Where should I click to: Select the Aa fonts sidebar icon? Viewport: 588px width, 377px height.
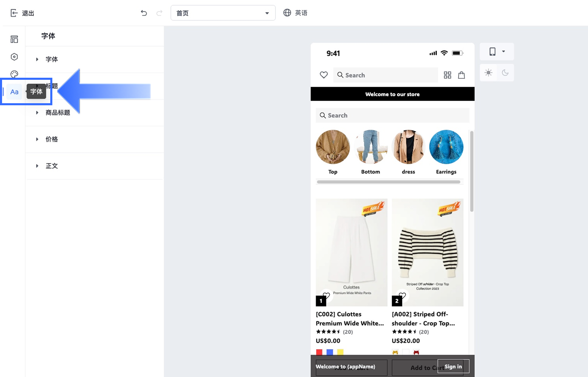pyautogui.click(x=14, y=92)
